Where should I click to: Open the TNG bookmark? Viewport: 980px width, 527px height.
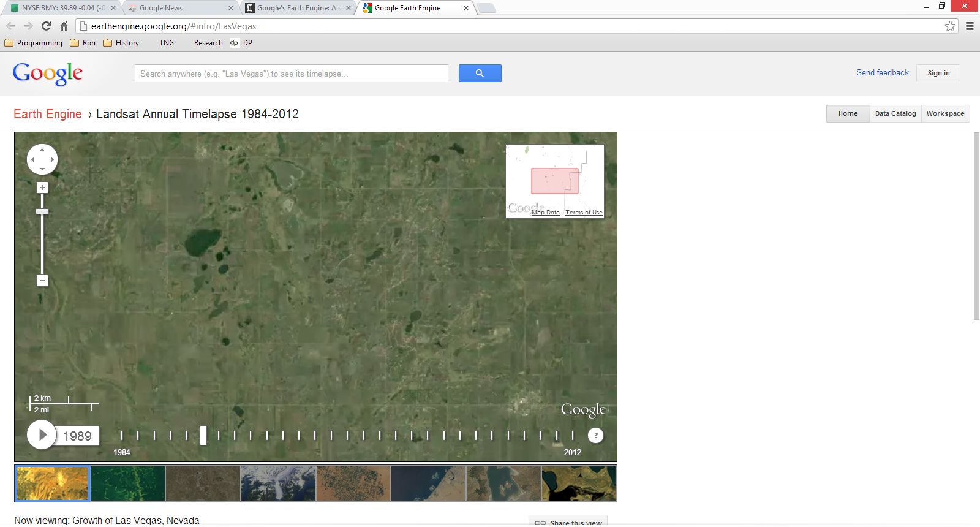pyautogui.click(x=166, y=43)
